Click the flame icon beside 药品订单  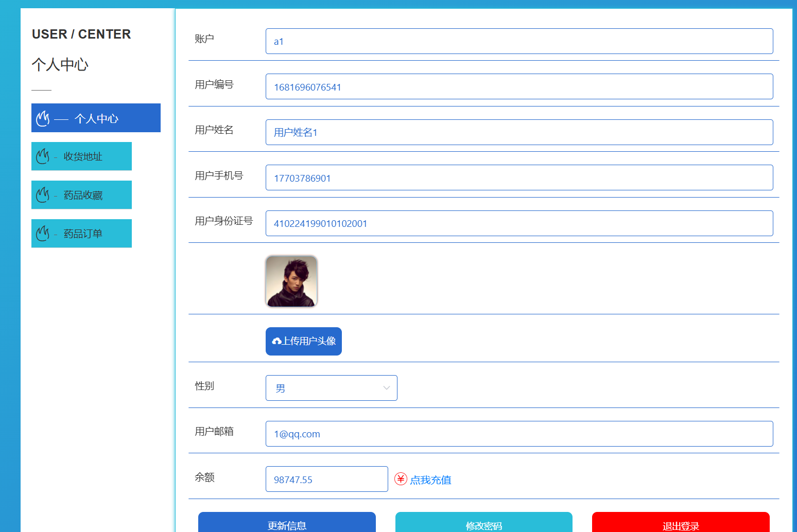(x=43, y=234)
